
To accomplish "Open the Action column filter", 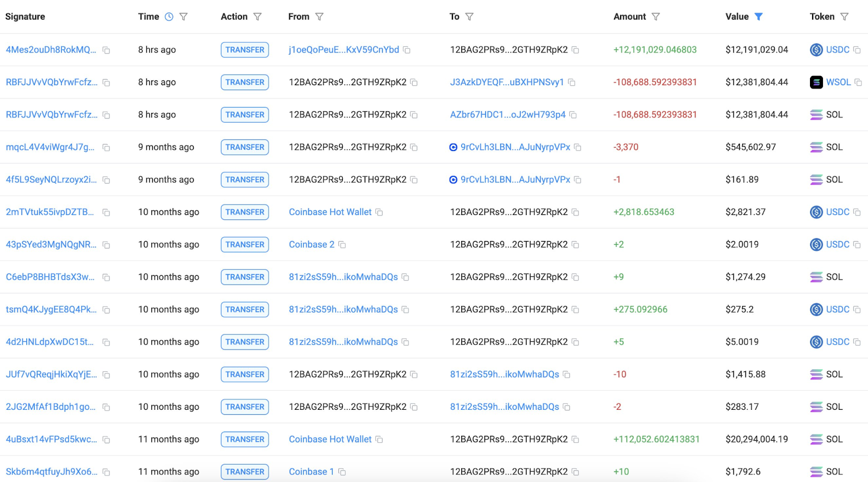I will [258, 17].
